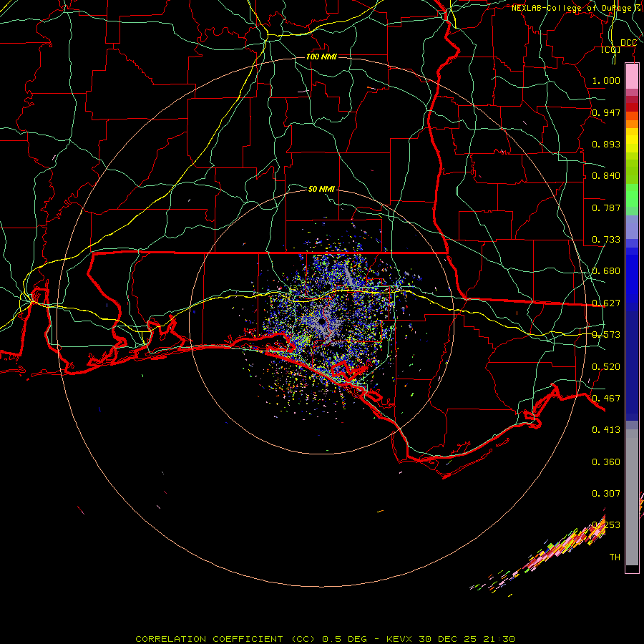
Task: Select the 0.520 legend value
Action: tap(606, 367)
